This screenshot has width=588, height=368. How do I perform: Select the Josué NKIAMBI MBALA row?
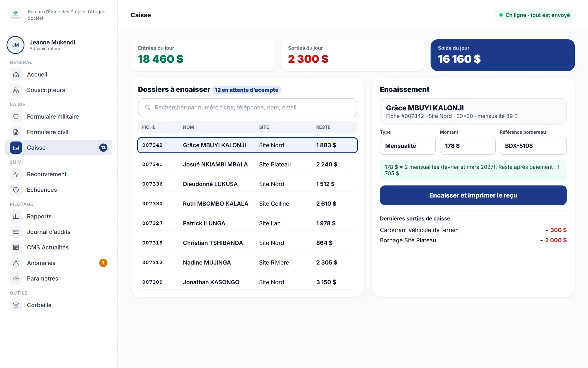pyautogui.click(x=247, y=164)
